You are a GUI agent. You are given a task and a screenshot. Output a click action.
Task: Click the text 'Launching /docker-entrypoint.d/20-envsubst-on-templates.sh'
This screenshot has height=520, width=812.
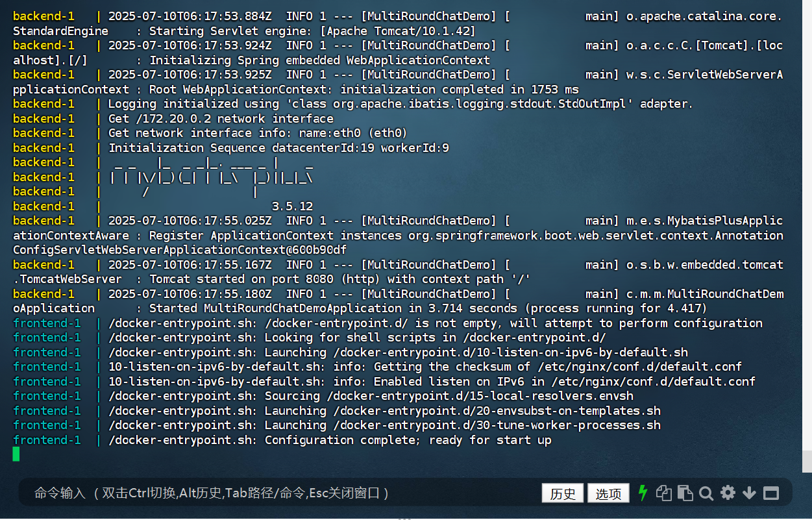pos(463,411)
